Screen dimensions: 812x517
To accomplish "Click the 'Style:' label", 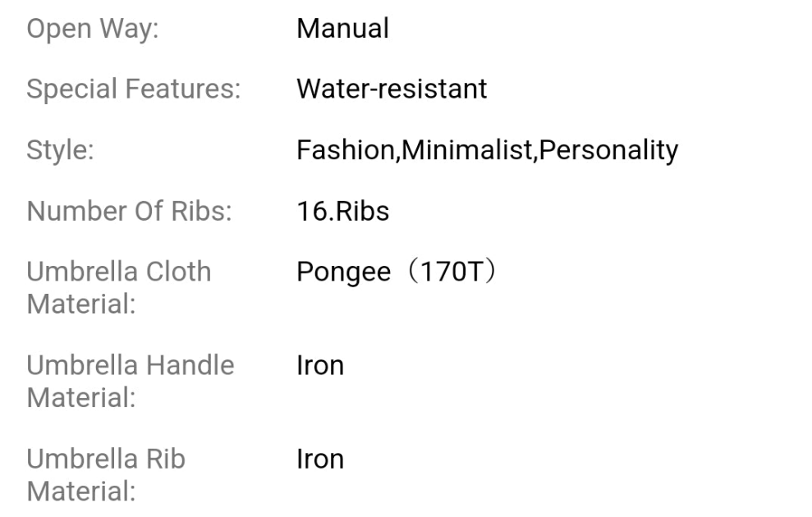I will [60, 151].
